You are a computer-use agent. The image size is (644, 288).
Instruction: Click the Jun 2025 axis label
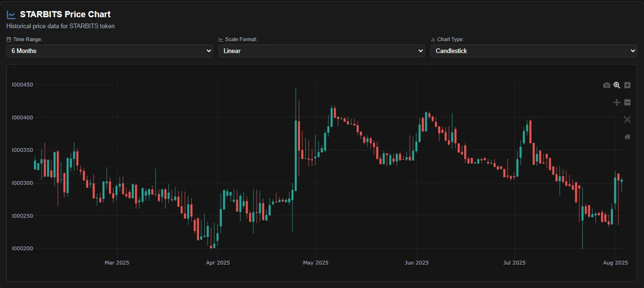pyautogui.click(x=417, y=263)
